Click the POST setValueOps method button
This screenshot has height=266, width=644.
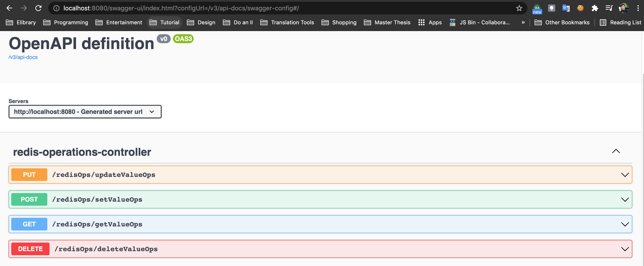[x=29, y=199]
